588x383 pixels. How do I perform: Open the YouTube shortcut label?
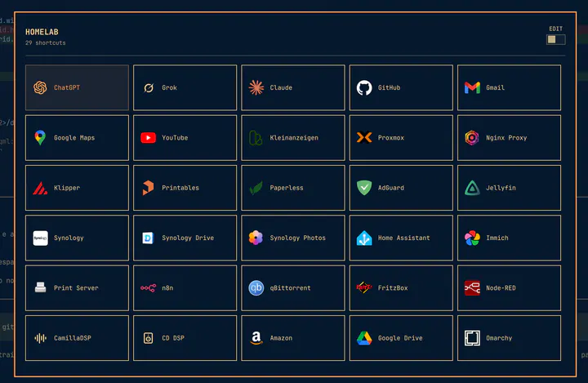175,138
